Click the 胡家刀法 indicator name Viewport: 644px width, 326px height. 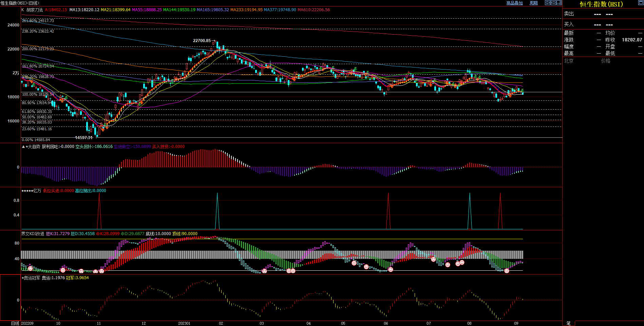pos(35,10)
